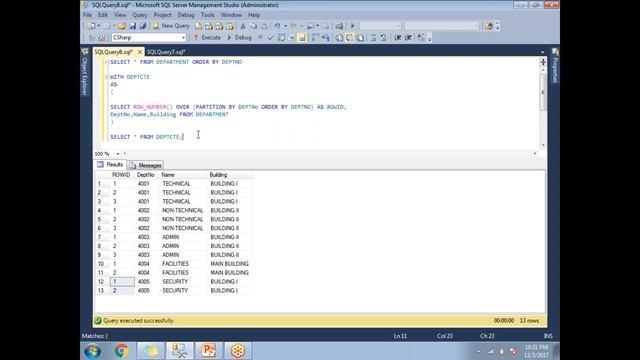Close the SQLQuery8.sql tab
This screenshot has width=640, height=360.
(140, 52)
